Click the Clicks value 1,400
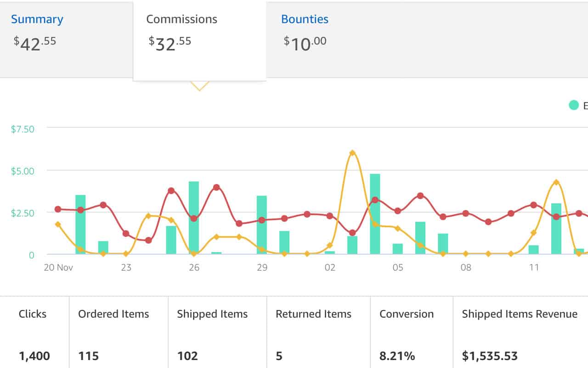588x368 pixels. (x=33, y=356)
